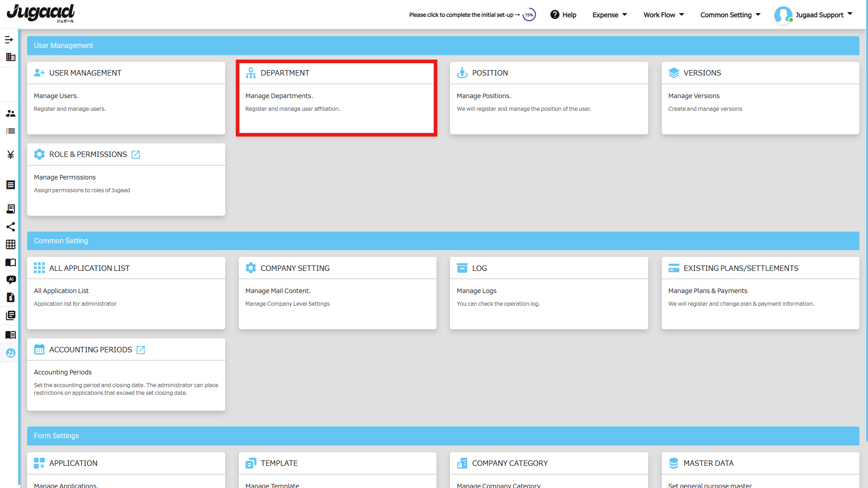Open the APPLICATION card title
Image resolution: width=868 pixels, height=488 pixels.
73,463
